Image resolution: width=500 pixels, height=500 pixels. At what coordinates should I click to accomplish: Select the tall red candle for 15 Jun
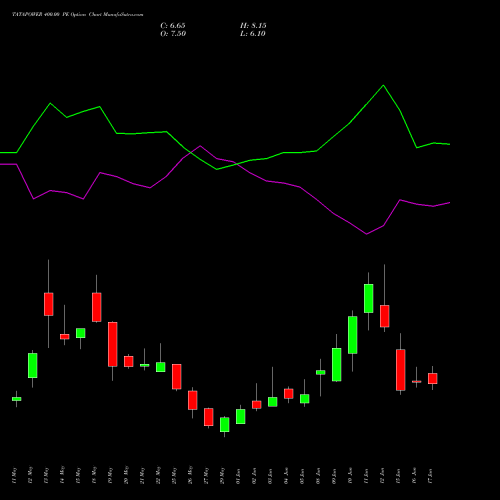click(x=401, y=370)
